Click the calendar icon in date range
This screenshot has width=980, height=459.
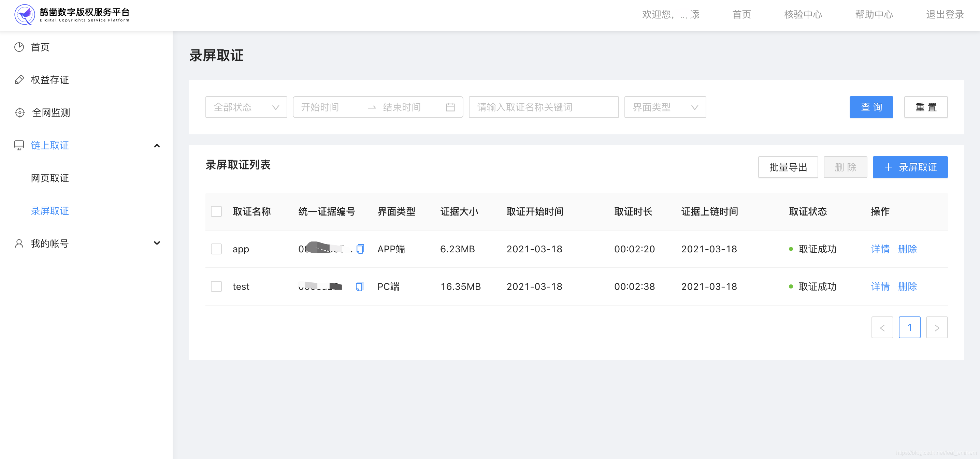450,107
